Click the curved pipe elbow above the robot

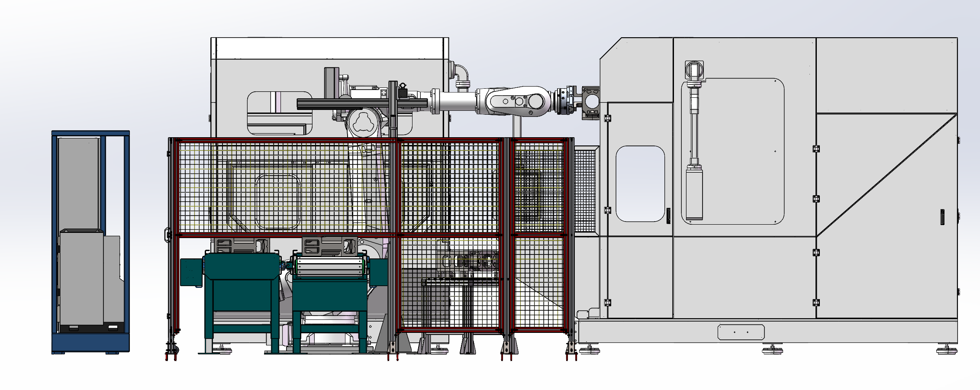click(461, 75)
